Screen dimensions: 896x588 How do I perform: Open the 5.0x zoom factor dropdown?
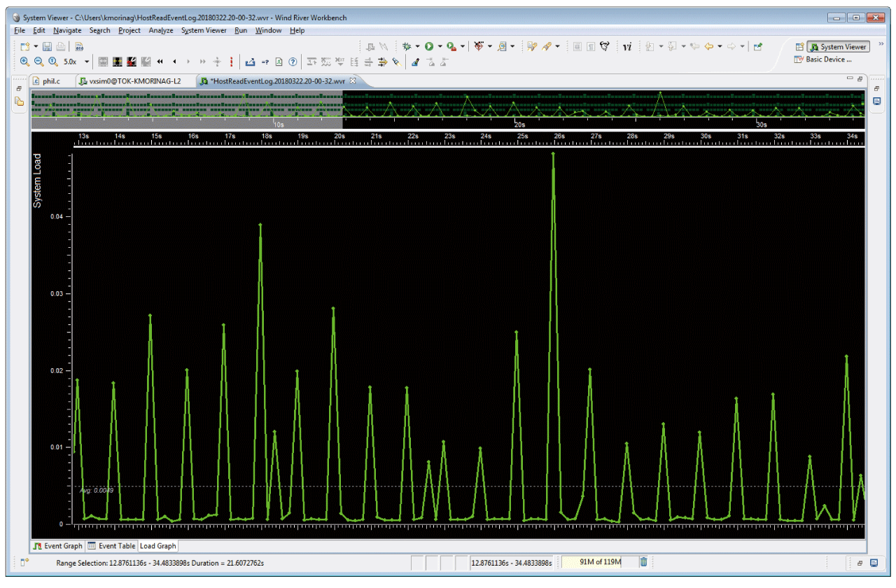pyautogui.click(x=87, y=62)
